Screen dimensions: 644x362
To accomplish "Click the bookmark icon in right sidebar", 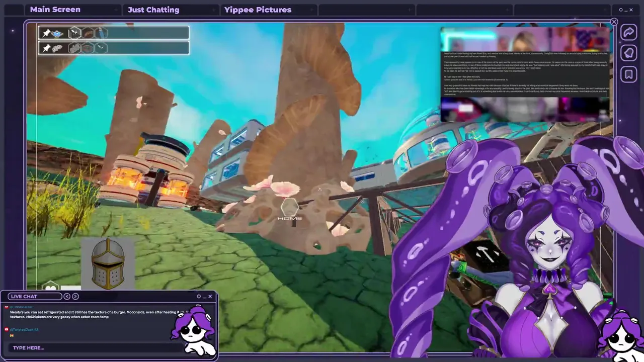I will click(x=628, y=74).
